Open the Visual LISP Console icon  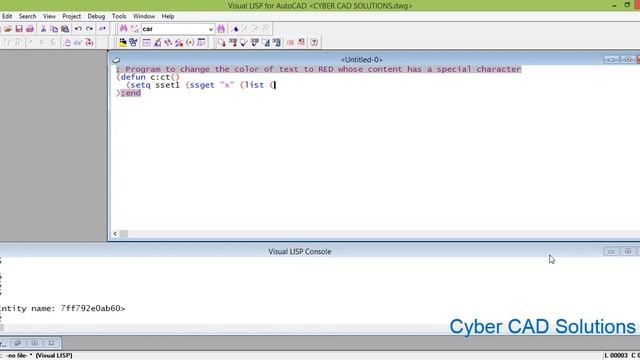coord(147,42)
